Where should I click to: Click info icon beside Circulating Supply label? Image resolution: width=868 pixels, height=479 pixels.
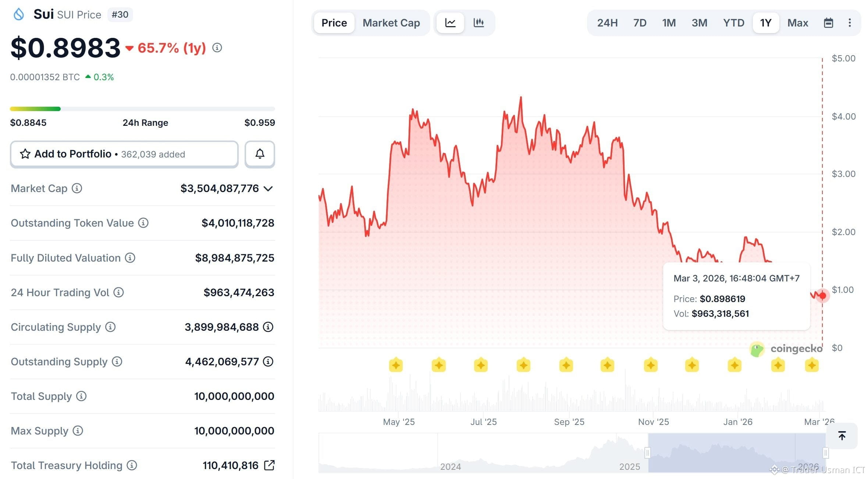point(110,327)
